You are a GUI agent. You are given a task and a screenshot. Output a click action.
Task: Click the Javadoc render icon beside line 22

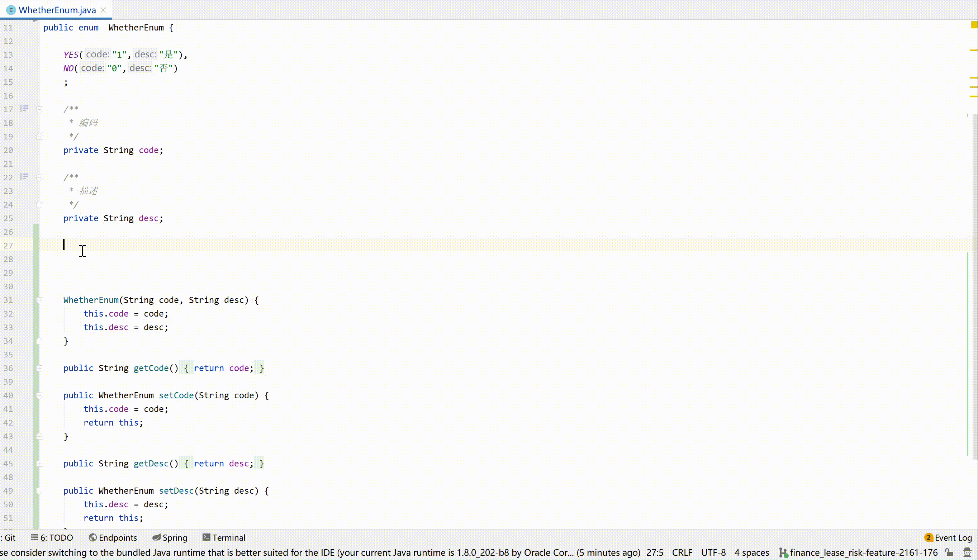(25, 176)
